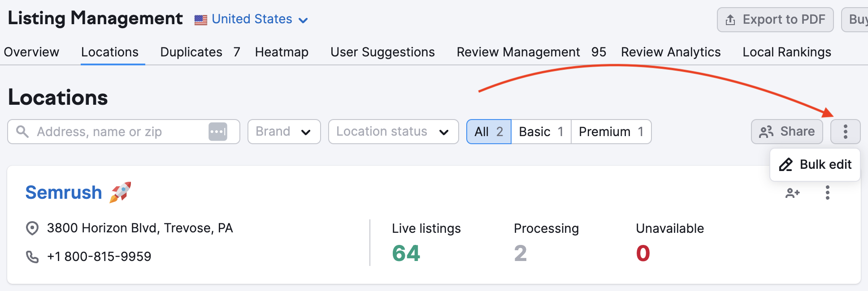Select the Locations tab
The height and width of the screenshot is (291, 868).
(x=110, y=52)
